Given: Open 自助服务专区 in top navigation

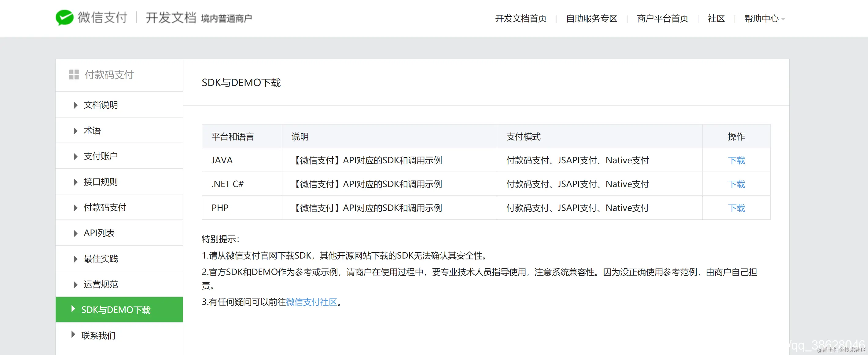Looking at the screenshot, I should point(591,19).
